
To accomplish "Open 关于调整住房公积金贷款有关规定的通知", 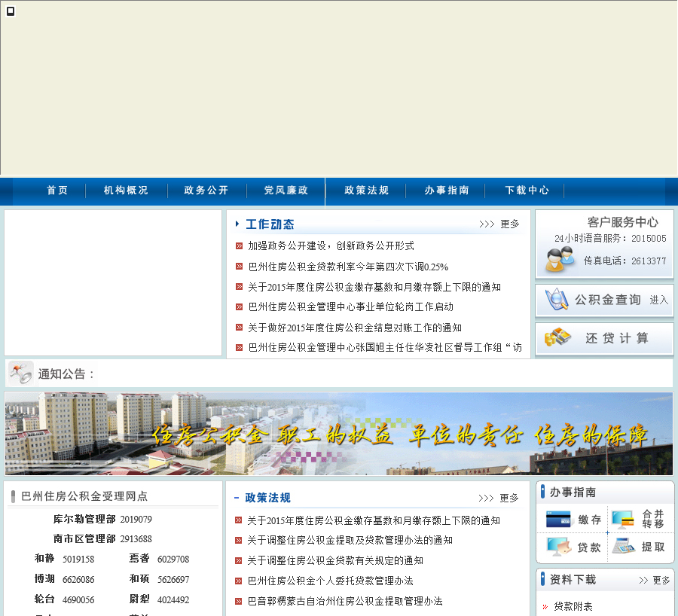I will coord(335,561).
